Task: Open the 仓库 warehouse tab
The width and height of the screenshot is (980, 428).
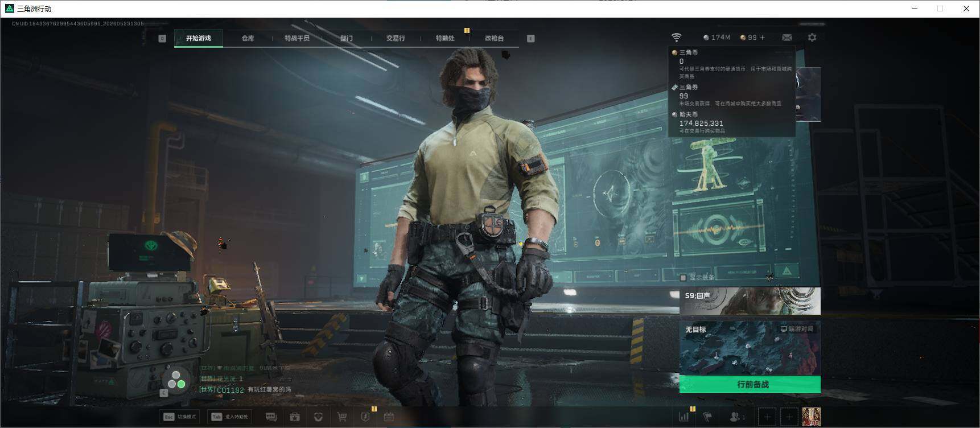Action: tap(248, 38)
